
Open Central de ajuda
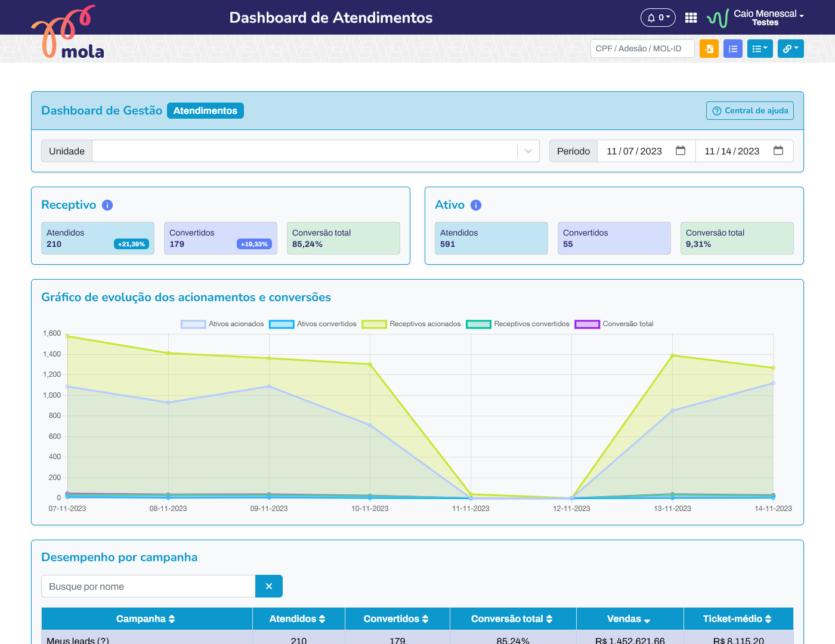point(750,111)
